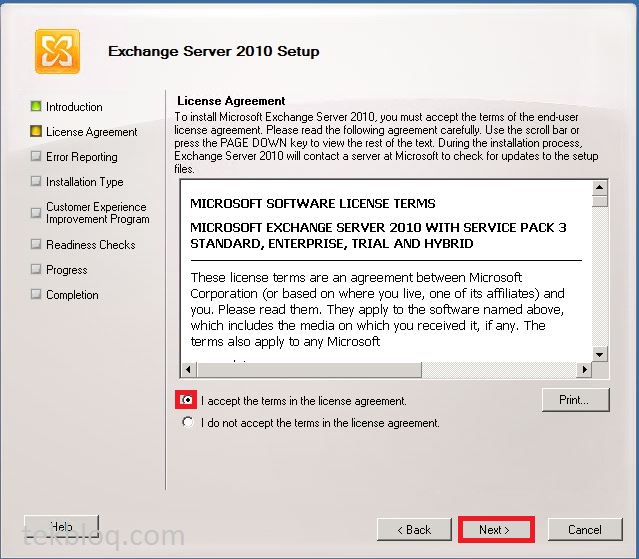
Task: Click the 'Exchange Server 2010 Setup' title
Action: (214, 51)
